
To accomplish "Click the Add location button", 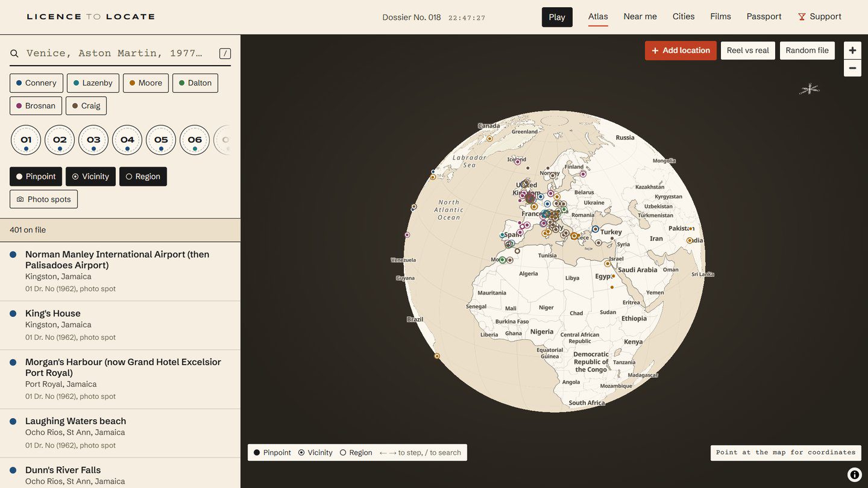I will 681,51.
